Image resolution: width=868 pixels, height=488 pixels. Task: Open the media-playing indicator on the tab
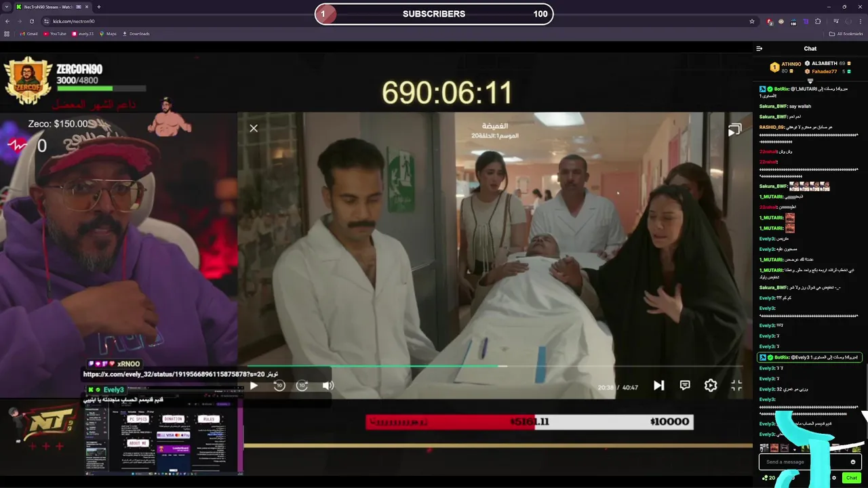pyautogui.click(x=79, y=7)
